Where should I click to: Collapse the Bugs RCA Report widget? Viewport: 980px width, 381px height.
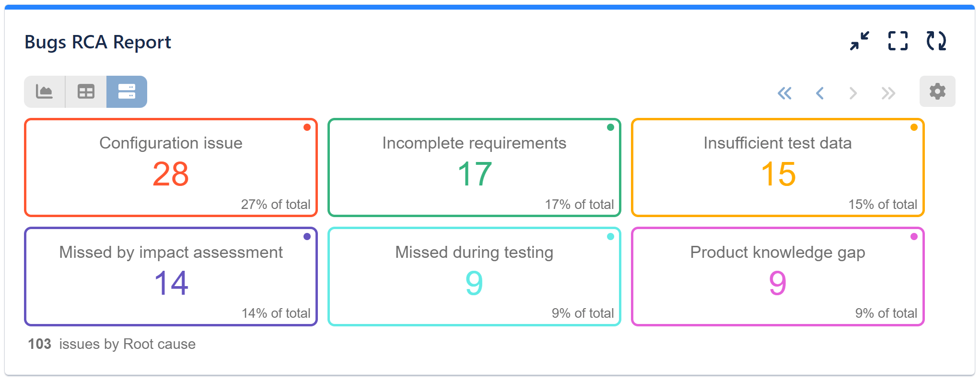(860, 42)
